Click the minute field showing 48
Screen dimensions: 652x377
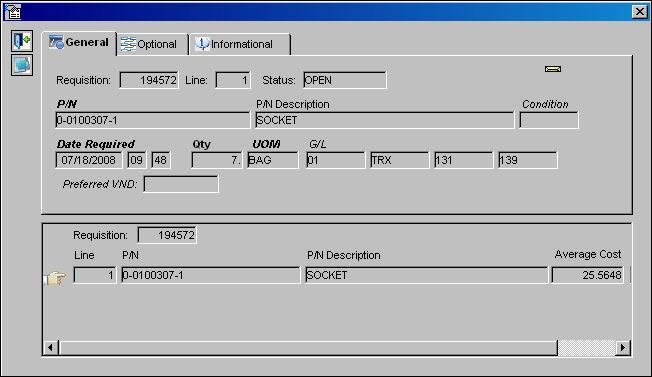(x=161, y=160)
